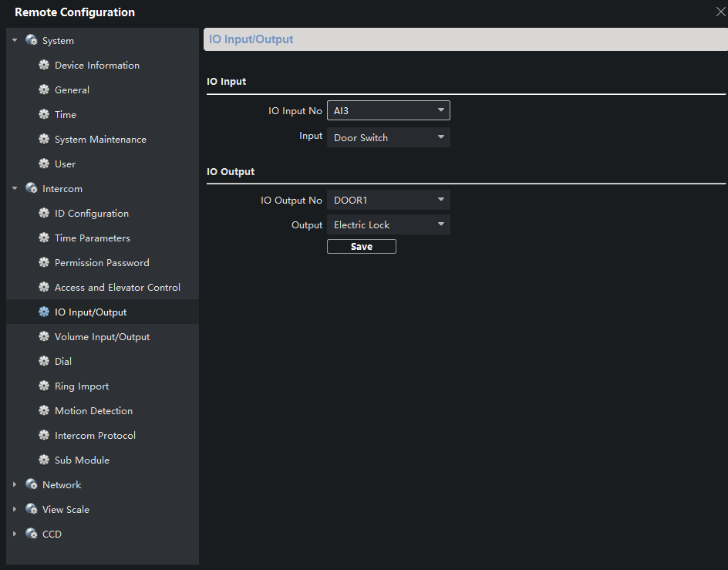Image resolution: width=728 pixels, height=570 pixels.
Task: Click the gear icon beside Motion Detection
Action: [44, 411]
